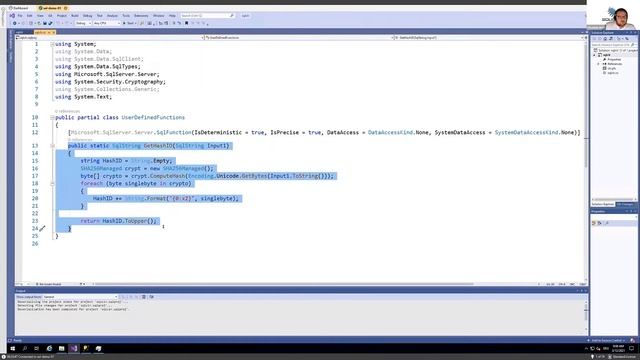Open the Debug menu
Viewport: 640px width, 360px height.
(87, 16)
